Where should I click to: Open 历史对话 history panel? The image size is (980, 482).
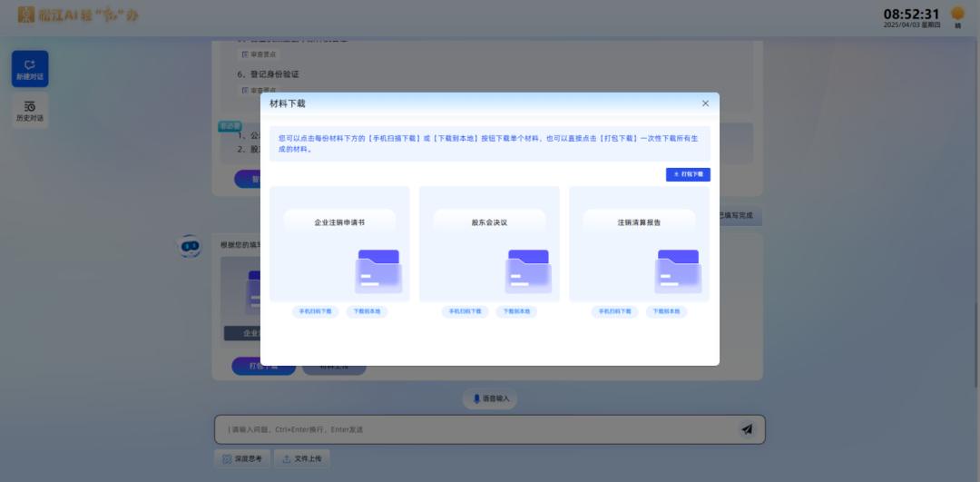[30, 111]
